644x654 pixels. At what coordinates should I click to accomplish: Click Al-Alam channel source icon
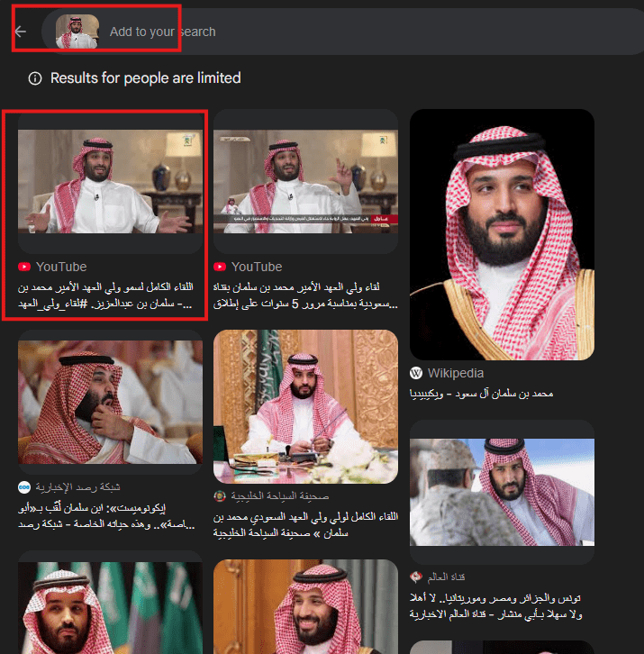click(416, 577)
